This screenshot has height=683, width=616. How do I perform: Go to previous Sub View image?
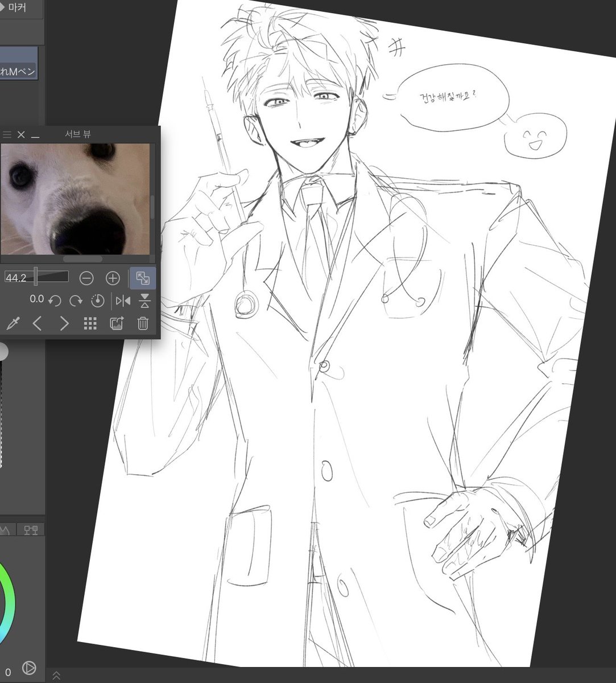point(38,324)
